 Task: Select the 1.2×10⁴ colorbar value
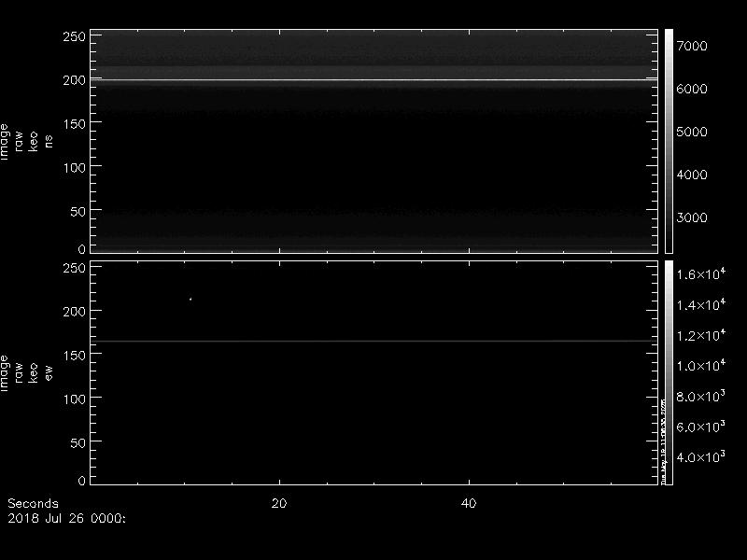coord(701,335)
